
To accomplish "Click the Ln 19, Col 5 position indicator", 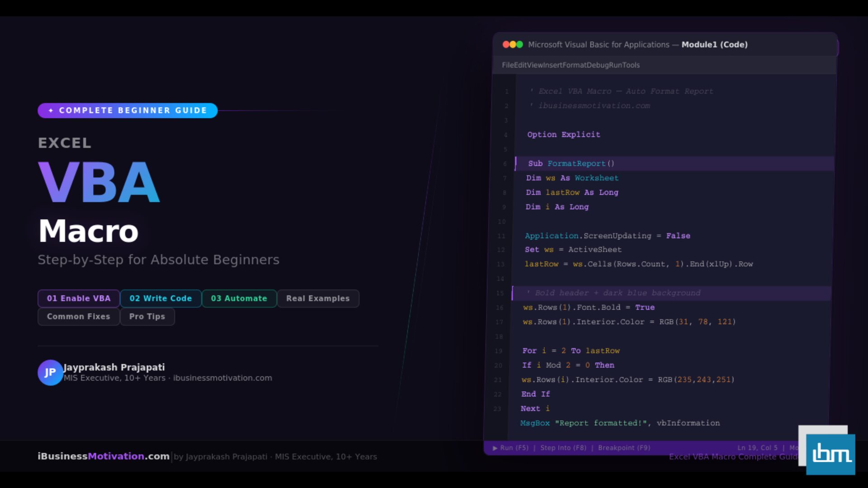I will click(757, 448).
